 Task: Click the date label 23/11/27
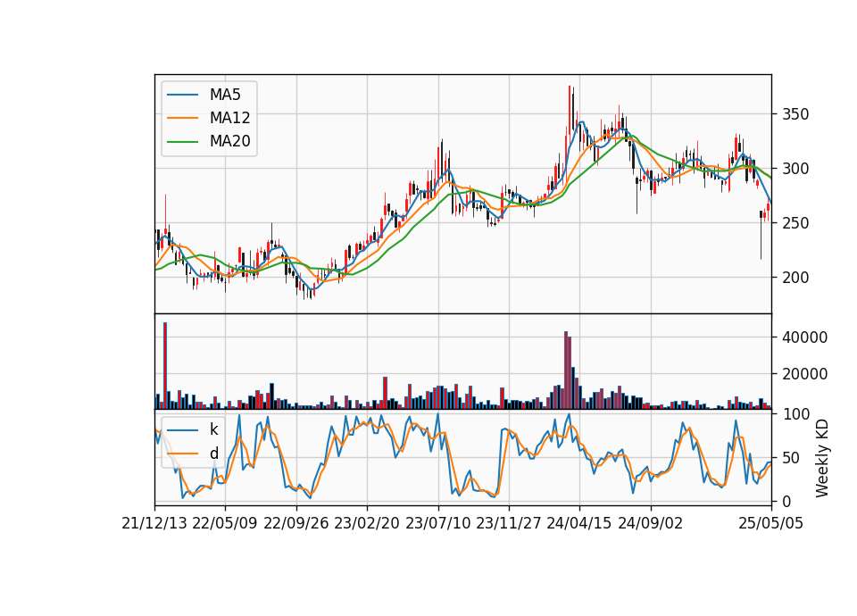pos(509,523)
